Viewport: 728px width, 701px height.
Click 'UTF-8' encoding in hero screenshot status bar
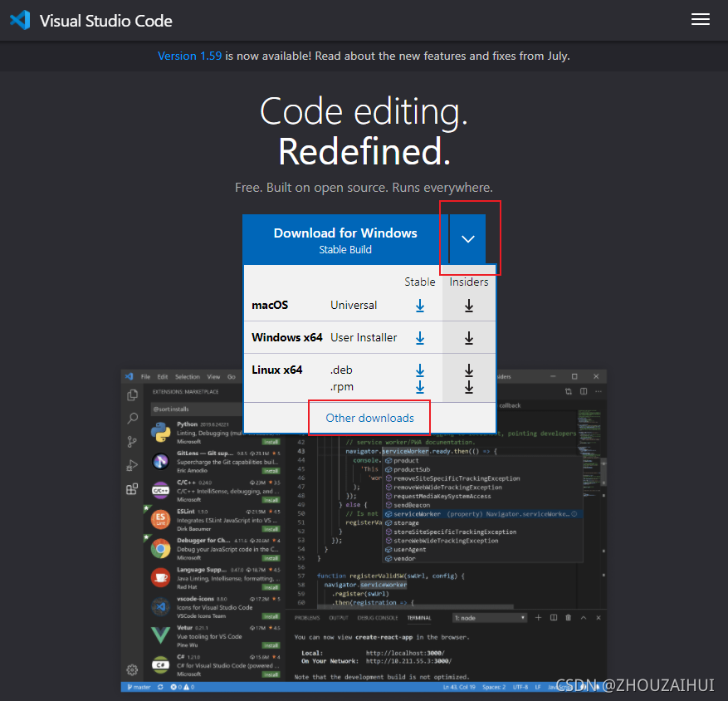click(x=520, y=687)
